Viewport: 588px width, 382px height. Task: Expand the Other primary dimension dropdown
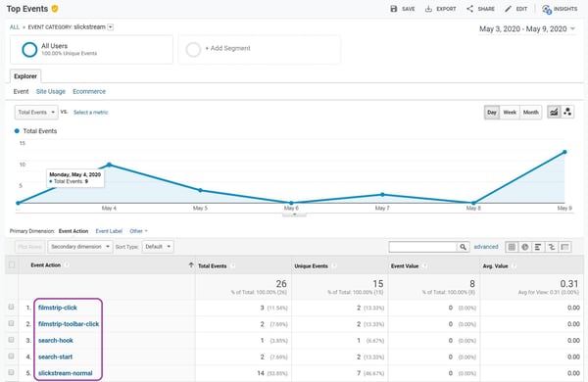click(139, 231)
